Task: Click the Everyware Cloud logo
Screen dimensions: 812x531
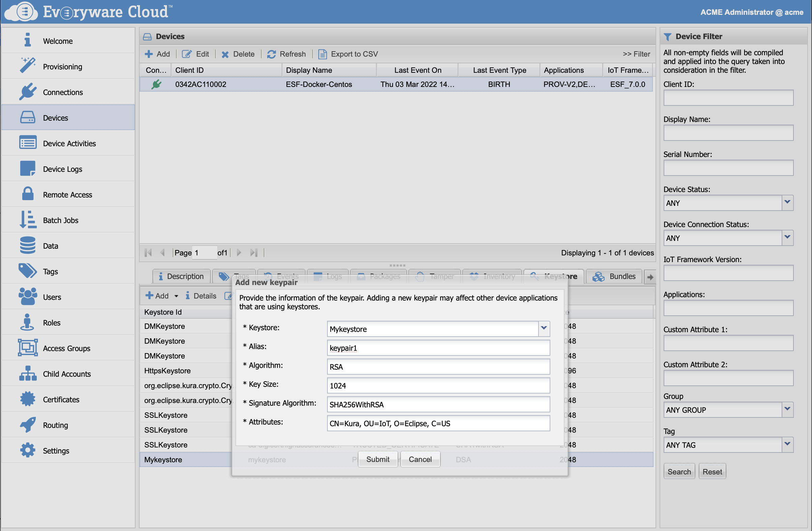Action: (x=89, y=11)
